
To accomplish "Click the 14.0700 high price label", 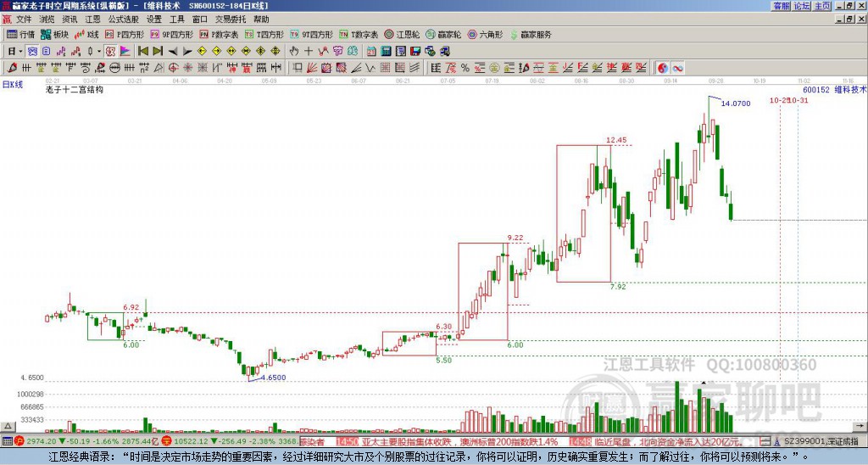I will pyautogui.click(x=736, y=104).
